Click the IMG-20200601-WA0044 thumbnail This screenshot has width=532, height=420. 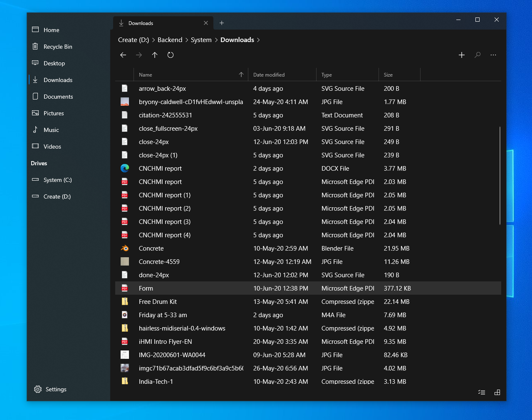(x=125, y=355)
